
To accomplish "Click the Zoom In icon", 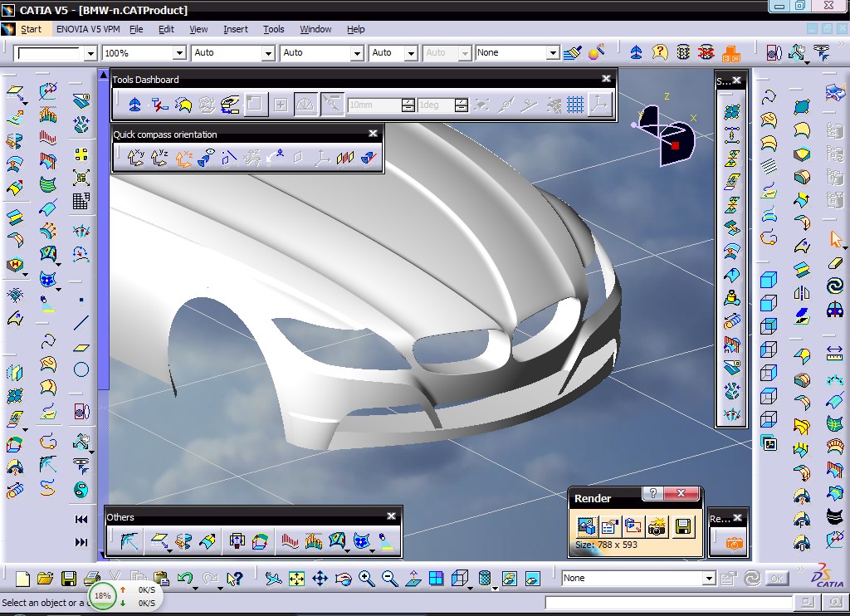I will pyautogui.click(x=366, y=579).
